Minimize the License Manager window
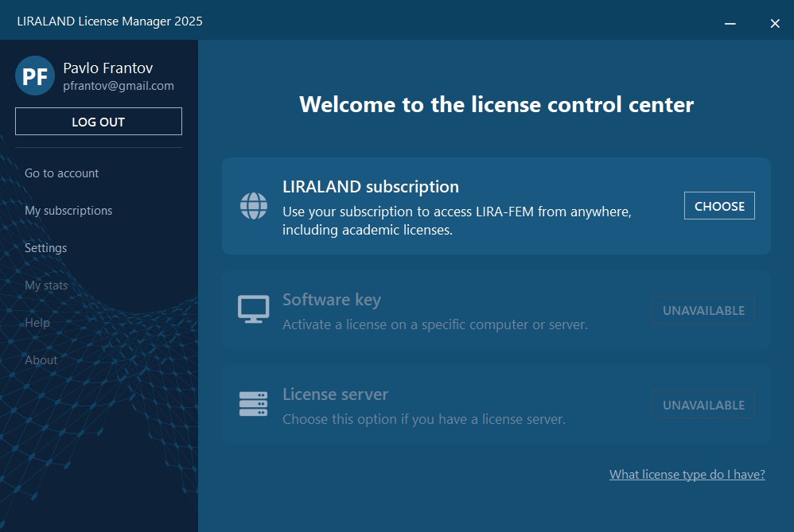This screenshot has height=532, width=794. [x=730, y=24]
